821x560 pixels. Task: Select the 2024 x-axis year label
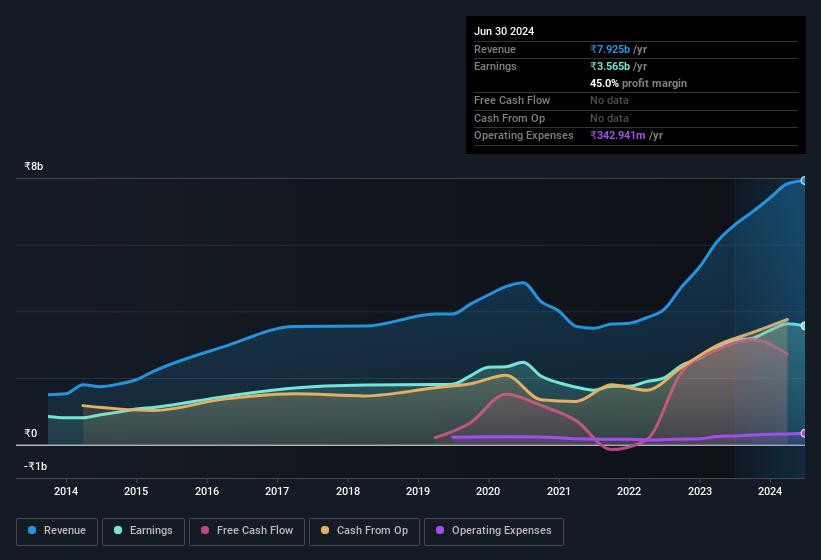770,491
